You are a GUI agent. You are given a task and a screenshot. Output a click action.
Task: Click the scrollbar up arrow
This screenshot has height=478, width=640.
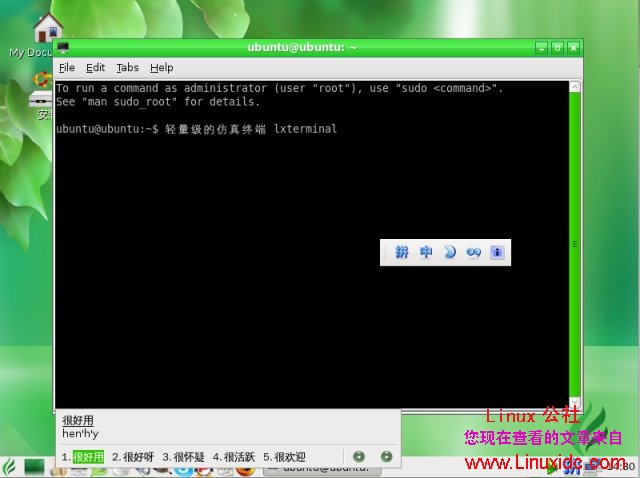pos(575,87)
